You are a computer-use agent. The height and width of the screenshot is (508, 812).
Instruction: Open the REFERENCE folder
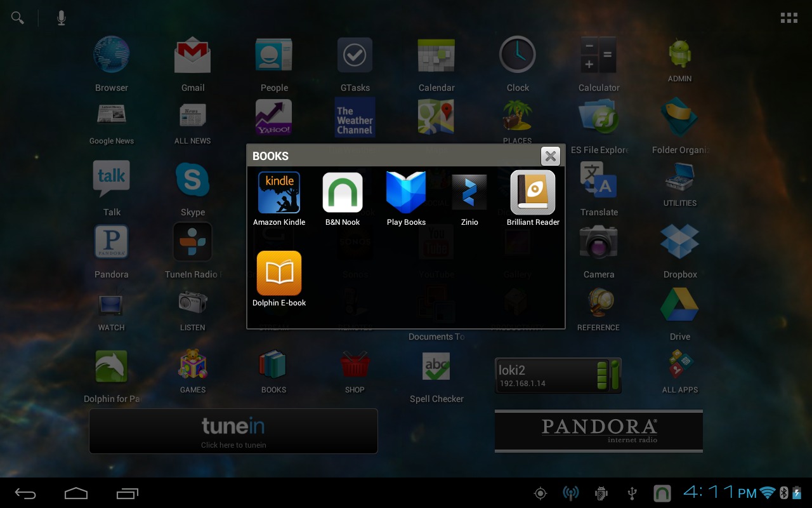tap(599, 310)
